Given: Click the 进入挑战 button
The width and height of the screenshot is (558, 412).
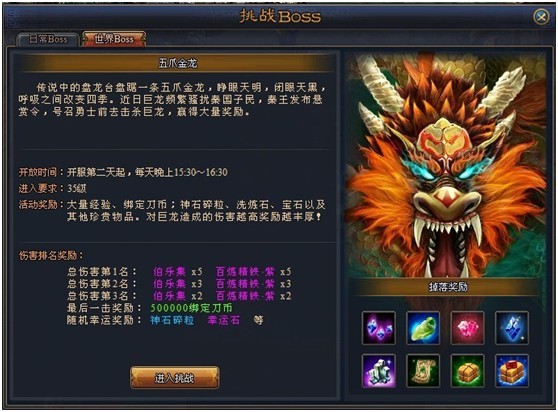Looking at the screenshot, I should 174,377.
